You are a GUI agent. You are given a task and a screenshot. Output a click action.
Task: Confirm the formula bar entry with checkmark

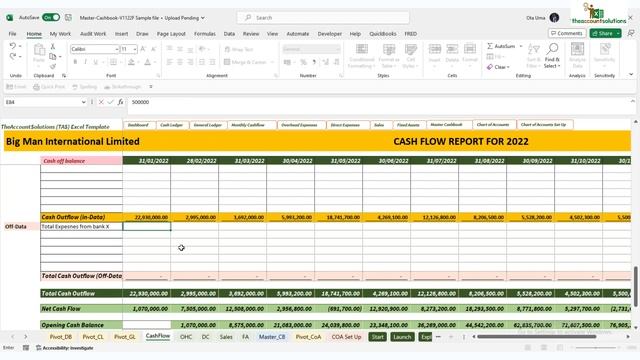(x=110, y=102)
